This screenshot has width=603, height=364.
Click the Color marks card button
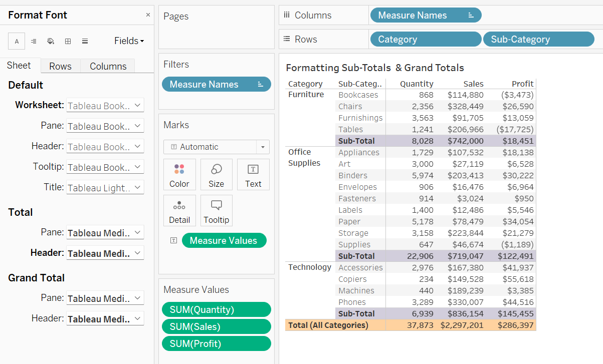click(x=179, y=175)
